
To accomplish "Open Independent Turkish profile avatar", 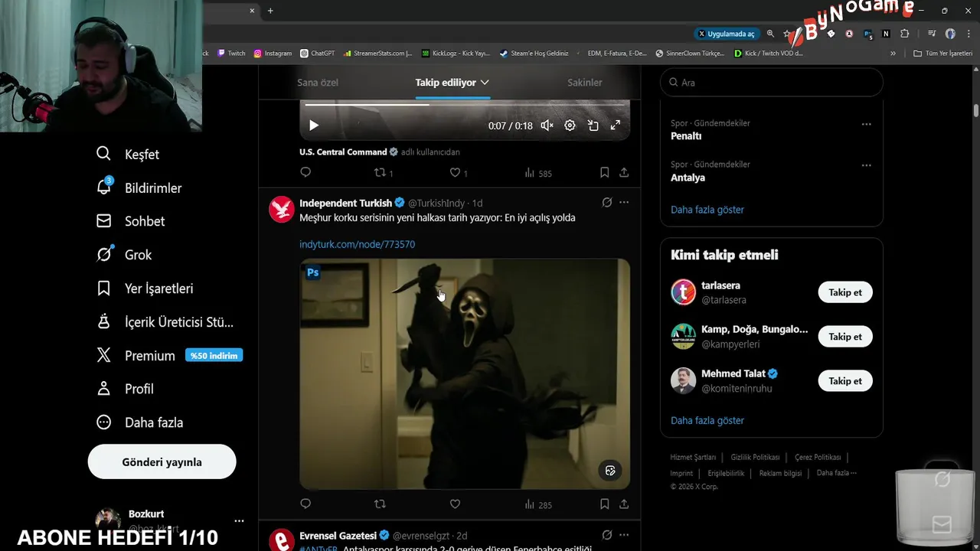I will (282, 209).
